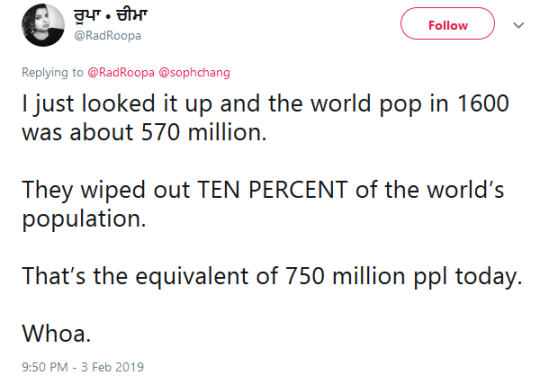Open the pink @RadRoopa mention link
The width and height of the screenshot is (540, 384).
(121, 72)
